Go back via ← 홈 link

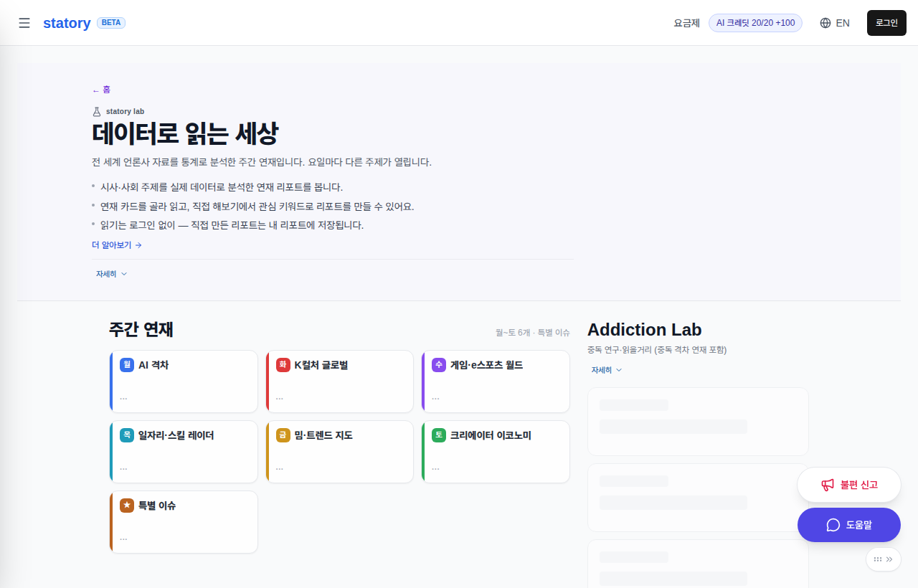[101, 90]
